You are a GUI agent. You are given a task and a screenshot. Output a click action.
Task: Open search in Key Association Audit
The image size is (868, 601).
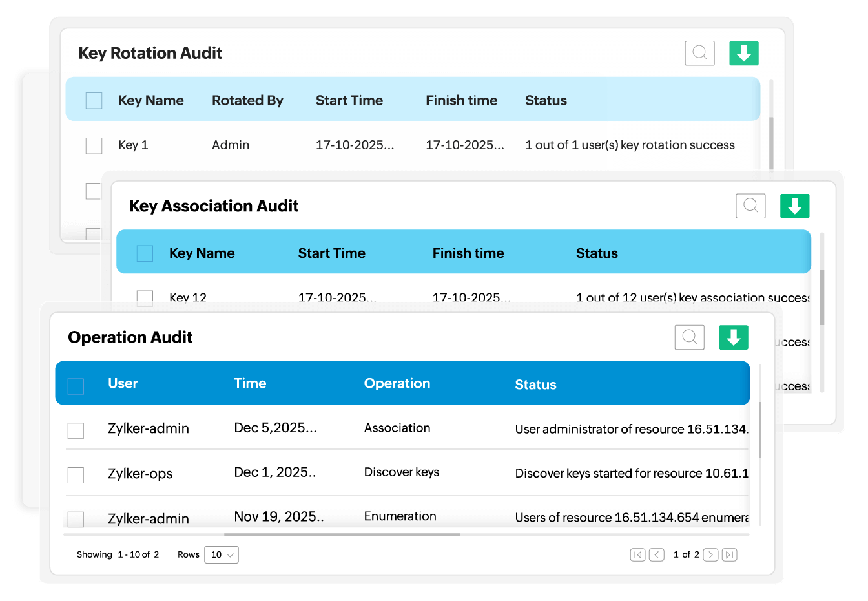pyautogui.click(x=750, y=206)
